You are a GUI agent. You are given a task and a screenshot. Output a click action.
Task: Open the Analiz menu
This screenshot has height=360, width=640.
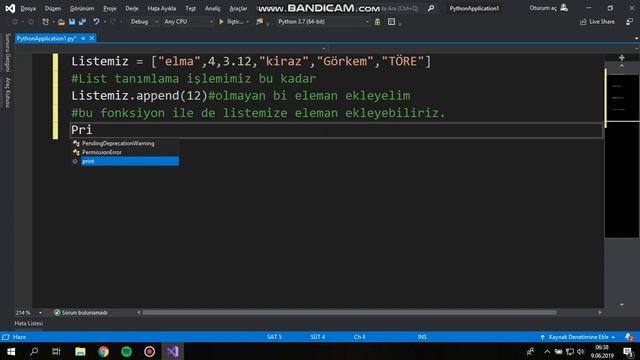[212, 8]
